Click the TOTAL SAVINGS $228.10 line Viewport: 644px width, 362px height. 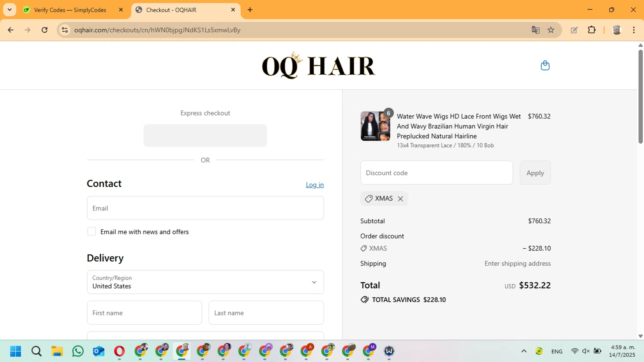pyautogui.click(x=403, y=300)
